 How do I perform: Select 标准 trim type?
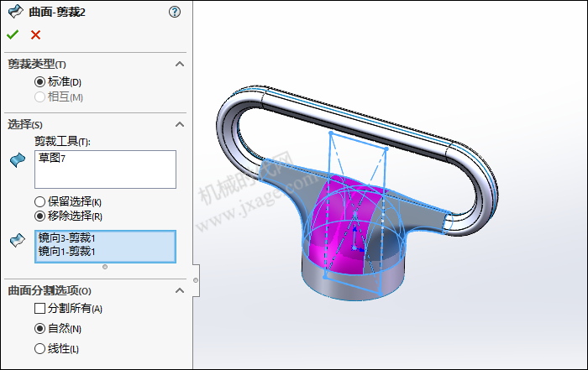click(39, 81)
